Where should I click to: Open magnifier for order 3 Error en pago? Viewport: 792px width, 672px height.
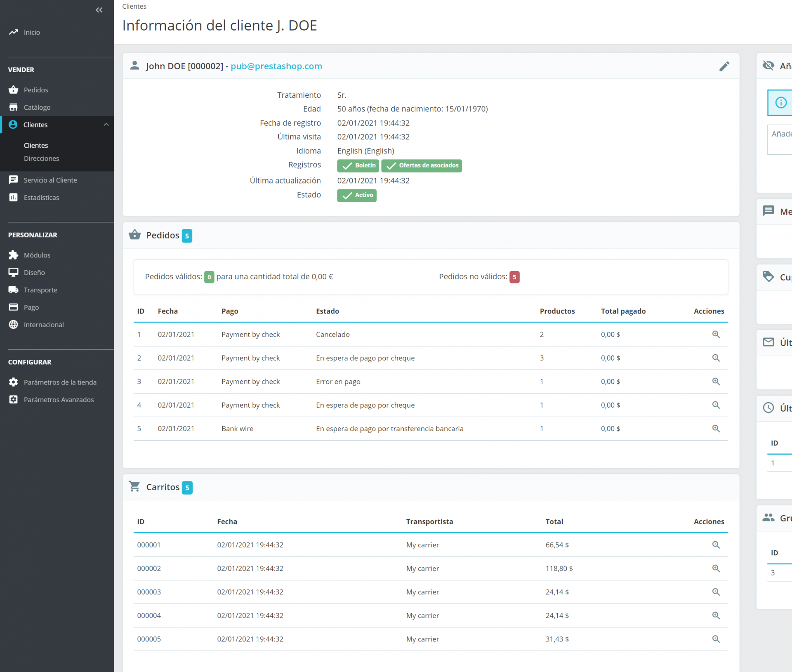pyautogui.click(x=716, y=381)
